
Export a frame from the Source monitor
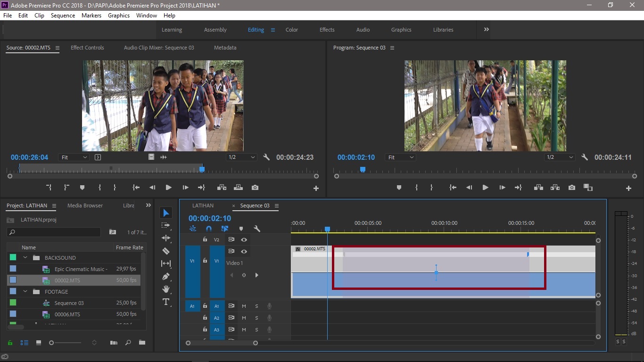[255, 187]
